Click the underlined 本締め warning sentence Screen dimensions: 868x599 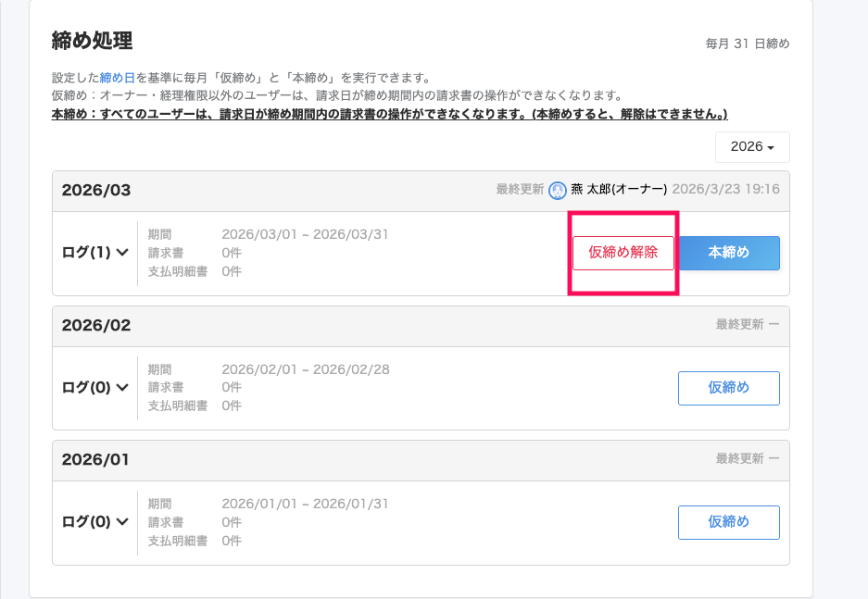click(390, 114)
